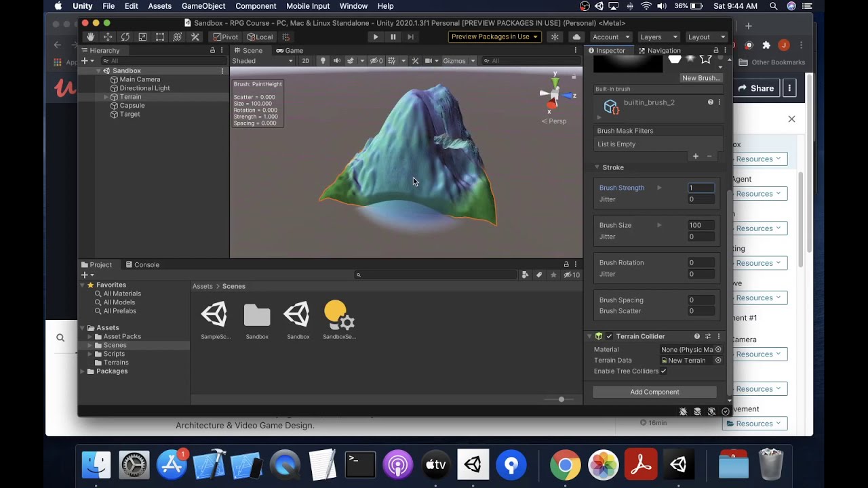Open the Component menu
Viewport: 868px width, 488px height.
pyautogui.click(x=256, y=6)
